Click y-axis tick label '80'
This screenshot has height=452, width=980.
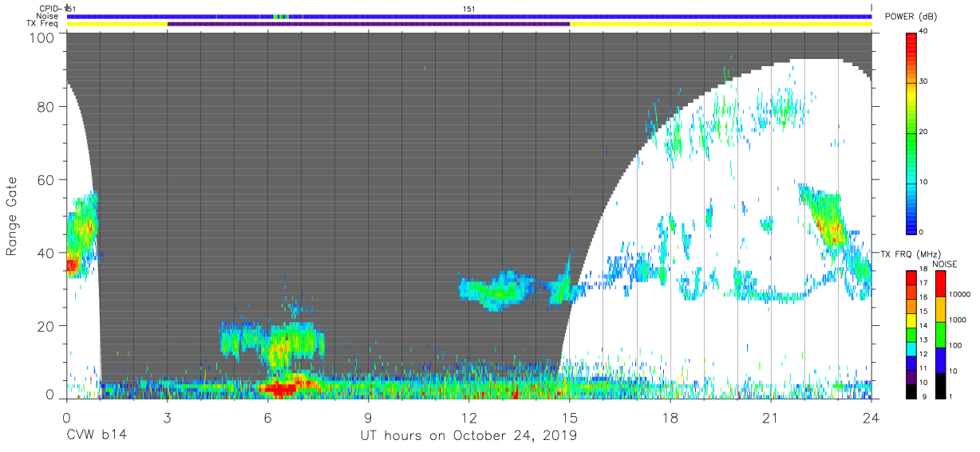point(45,107)
